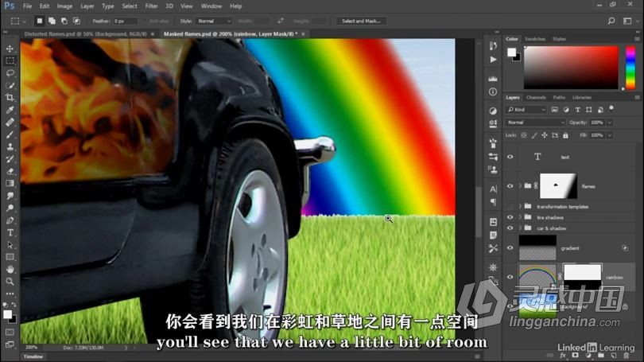The height and width of the screenshot is (362, 644).
Task: Select the Hand tool
Action: tap(10, 269)
